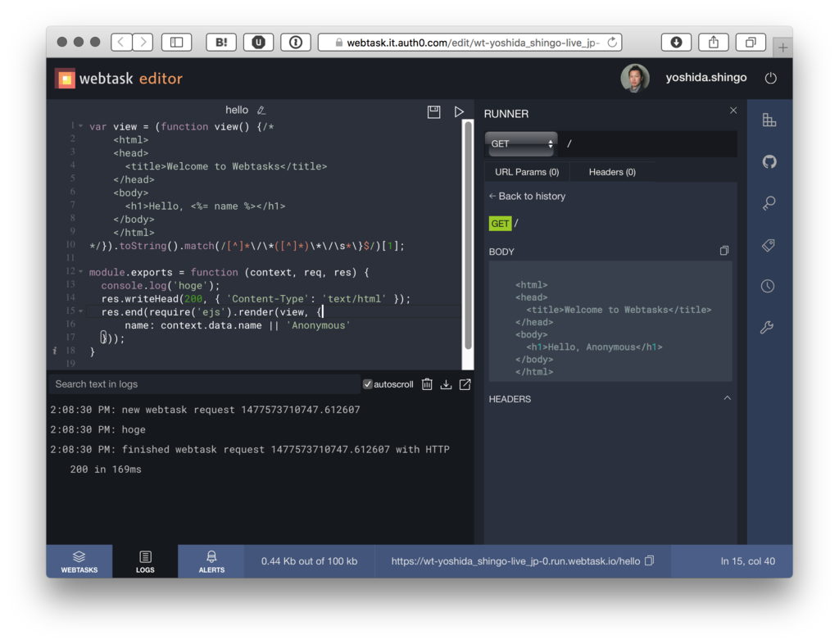Open the wrench settings icon in sidebar

click(767, 328)
